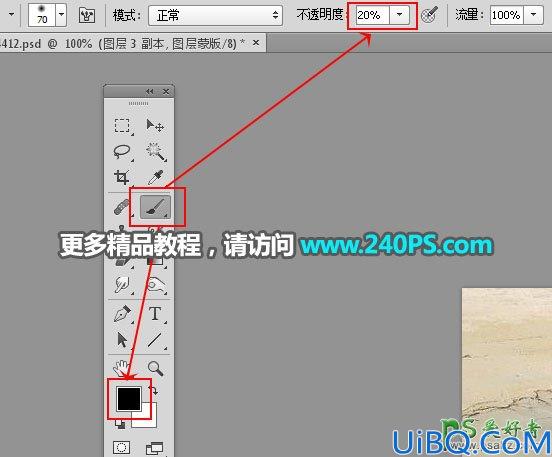Select the Pen tool
Viewport: 552px width, 457px height.
tap(122, 314)
